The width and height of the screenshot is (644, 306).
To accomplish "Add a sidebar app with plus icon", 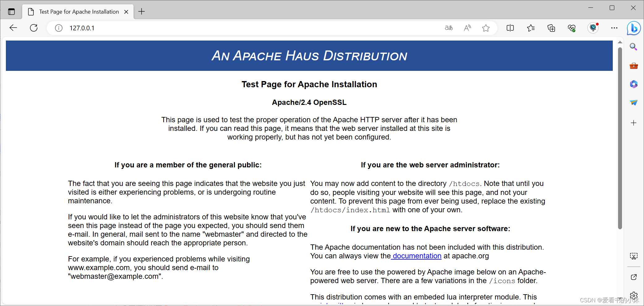I will (x=633, y=123).
